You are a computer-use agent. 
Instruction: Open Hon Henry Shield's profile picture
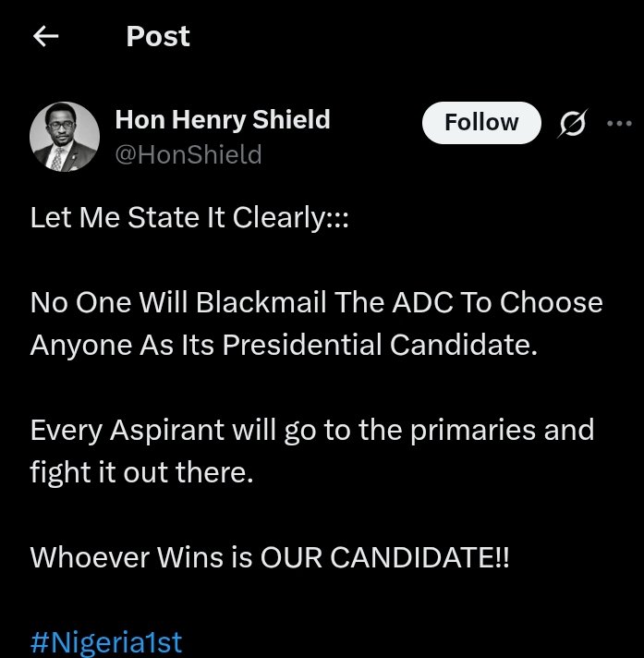[65, 136]
